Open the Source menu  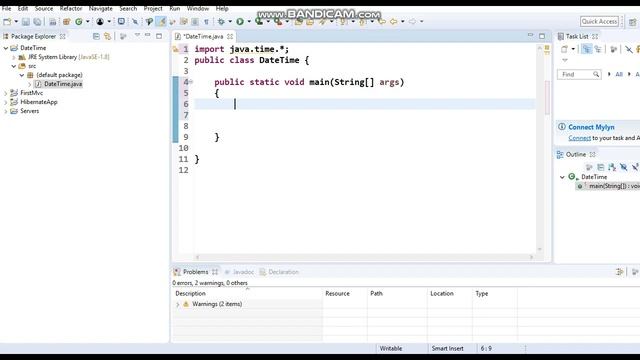(44, 8)
